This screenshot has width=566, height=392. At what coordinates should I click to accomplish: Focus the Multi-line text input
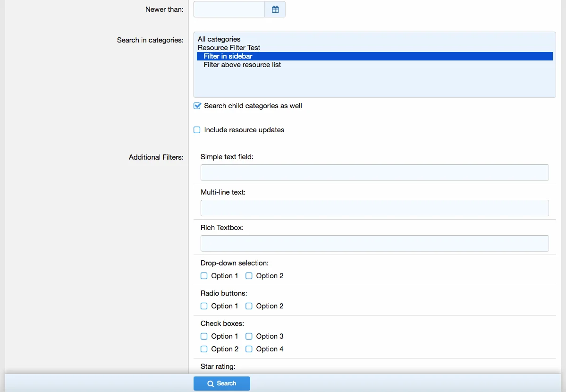pos(374,208)
